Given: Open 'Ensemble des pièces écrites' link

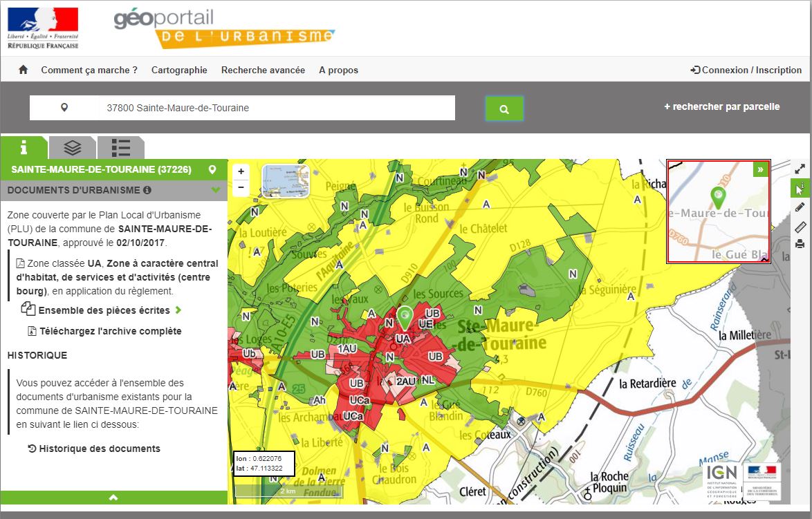Looking at the screenshot, I should pos(104,310).
